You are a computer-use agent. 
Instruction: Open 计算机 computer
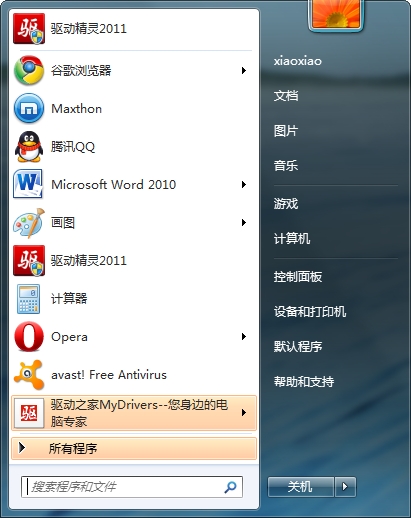point(292,239)
